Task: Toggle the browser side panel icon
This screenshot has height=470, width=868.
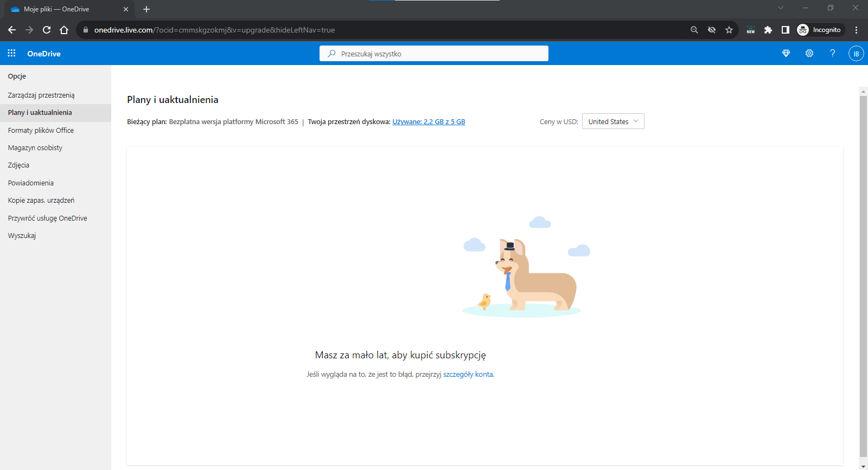Action: click(x=786, y=30)
